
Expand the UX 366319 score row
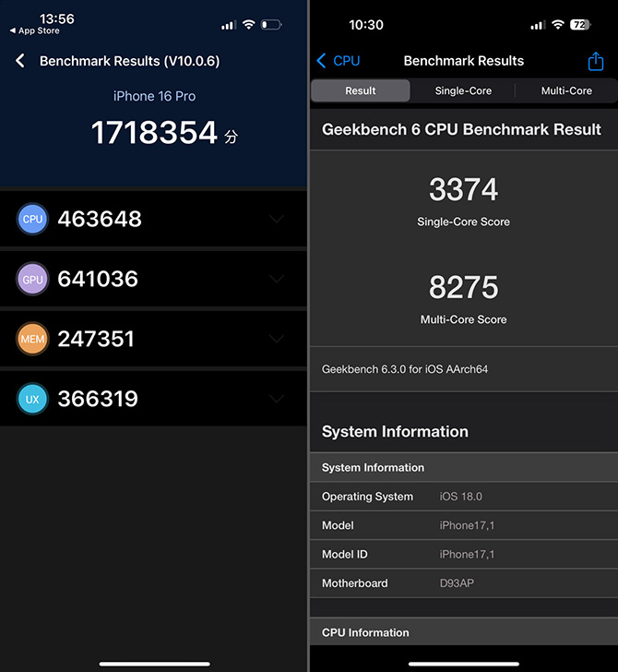click(x=277, y=399)
